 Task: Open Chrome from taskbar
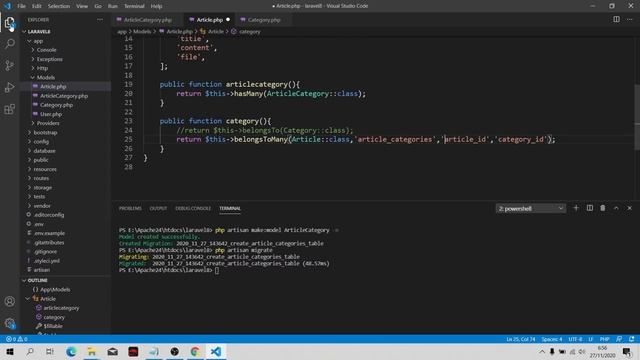point(195,351)
